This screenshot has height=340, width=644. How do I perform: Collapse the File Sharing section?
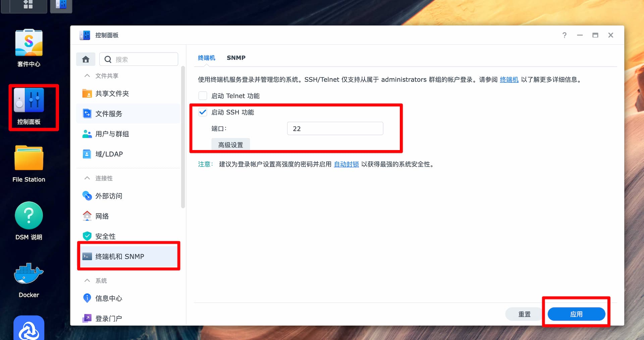click(x=87, y=76)
